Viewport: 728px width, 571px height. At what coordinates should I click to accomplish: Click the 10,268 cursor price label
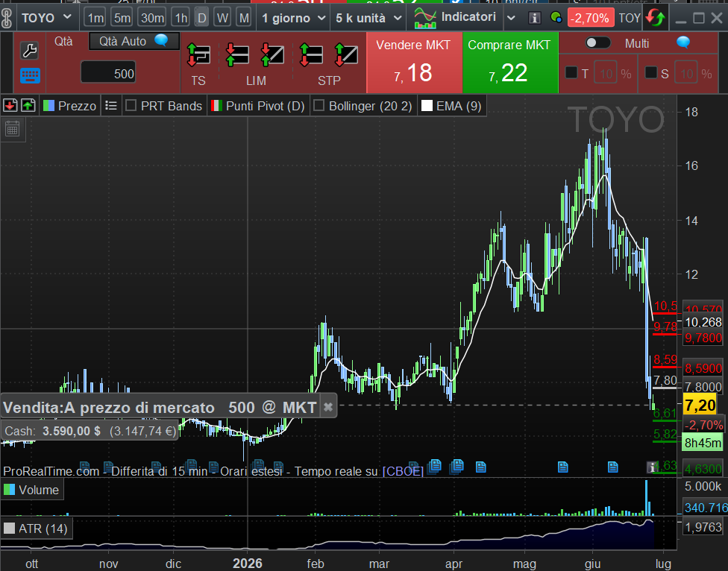coord(703,322)
